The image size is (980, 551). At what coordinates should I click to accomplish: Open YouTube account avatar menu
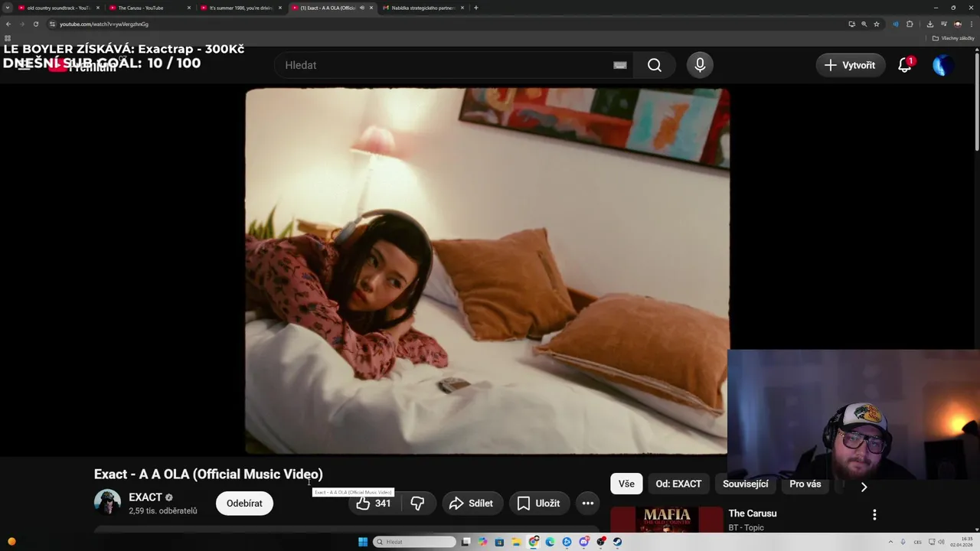(942, 65)
